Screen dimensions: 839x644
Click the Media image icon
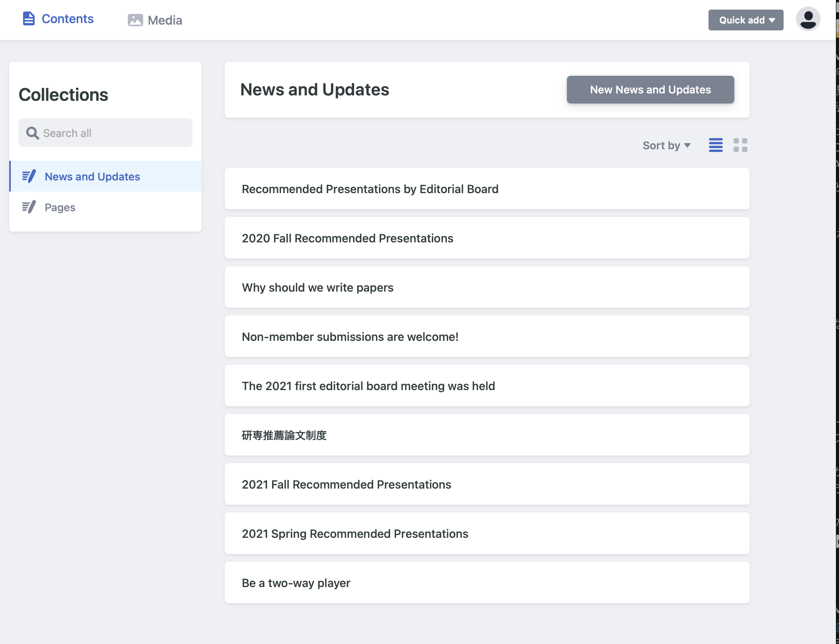(x=135, y=20)
